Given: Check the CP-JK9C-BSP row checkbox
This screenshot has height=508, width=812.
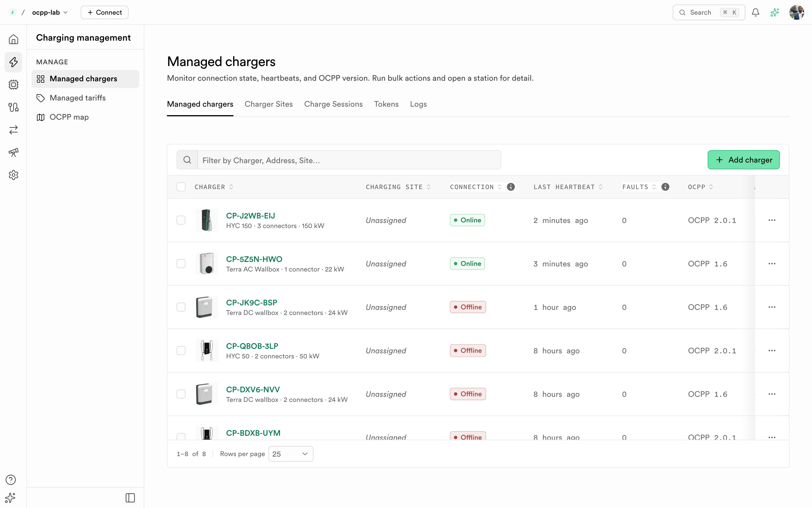Looking at the screenshot, I should point(181,307).
